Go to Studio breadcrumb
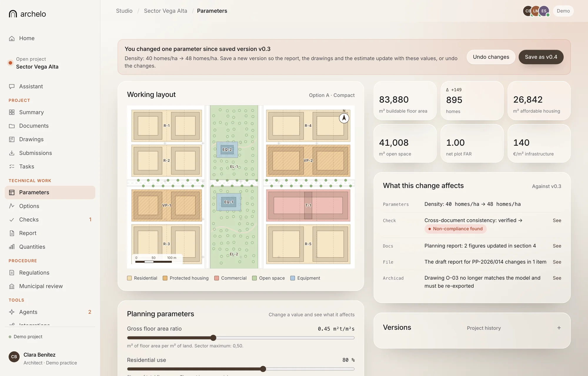This screenshot has height=376, width=588. coord(124,11)
